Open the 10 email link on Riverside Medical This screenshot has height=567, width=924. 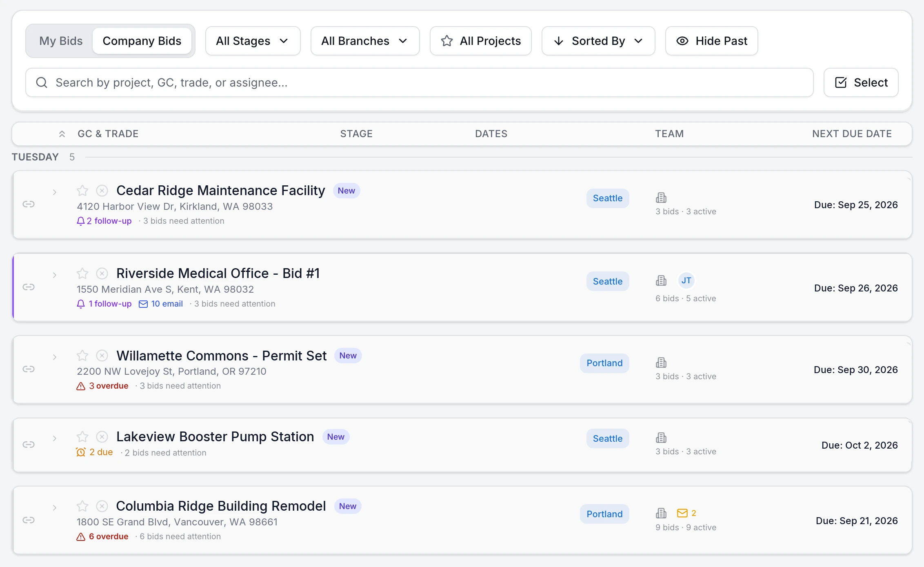(161, 304)
